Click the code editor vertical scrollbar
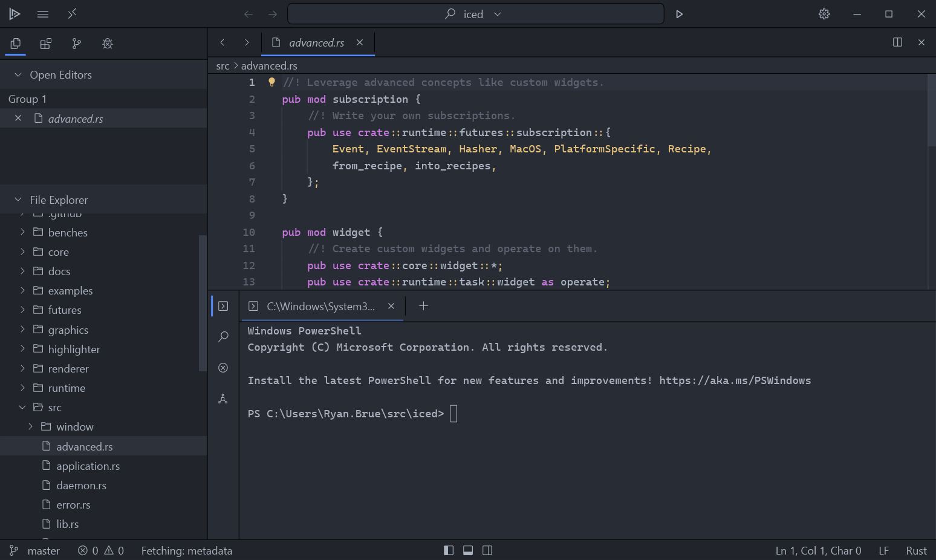 click(x=931, y=110)
